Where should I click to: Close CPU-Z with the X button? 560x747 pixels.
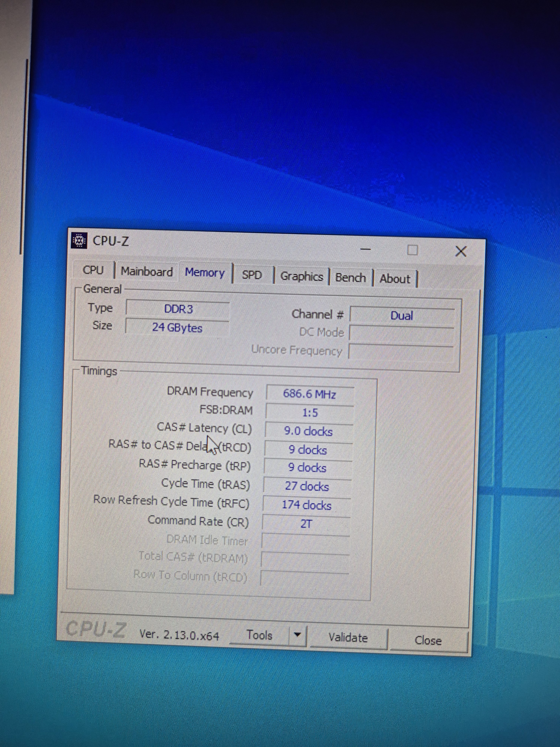[x=461, y=251]
